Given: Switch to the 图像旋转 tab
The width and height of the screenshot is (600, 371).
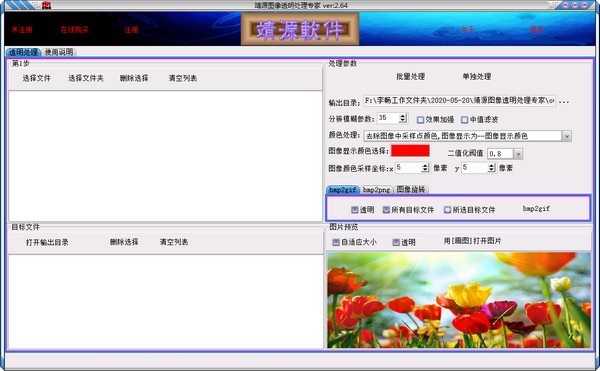Looking at the screenshot, I should pyautogui.click(x=411, y=189).
